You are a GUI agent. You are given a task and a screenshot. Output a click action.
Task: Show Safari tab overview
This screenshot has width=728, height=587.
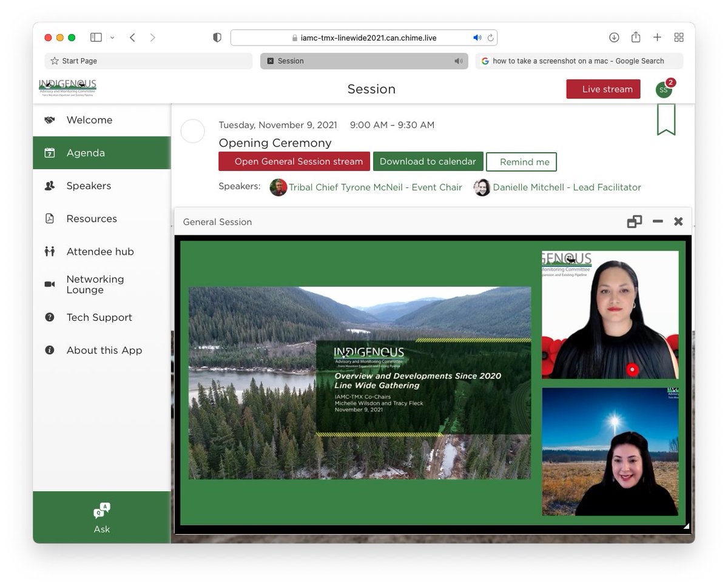[679, 38]
